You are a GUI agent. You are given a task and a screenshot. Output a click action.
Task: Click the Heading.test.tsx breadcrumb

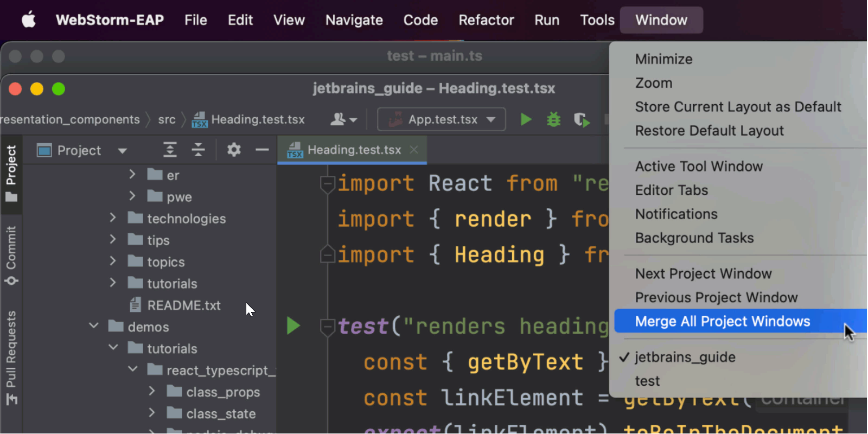248,119
